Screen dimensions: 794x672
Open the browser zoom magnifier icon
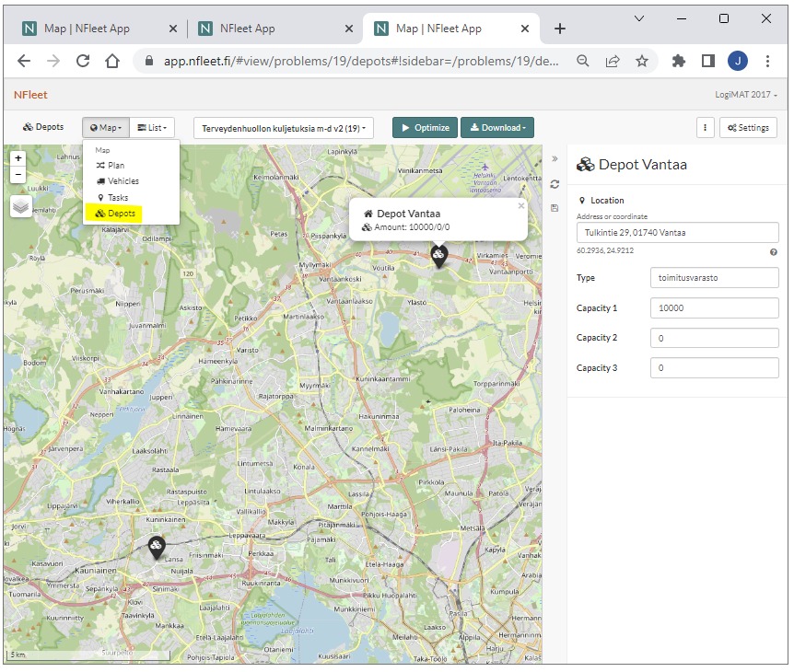coord(583,62)
